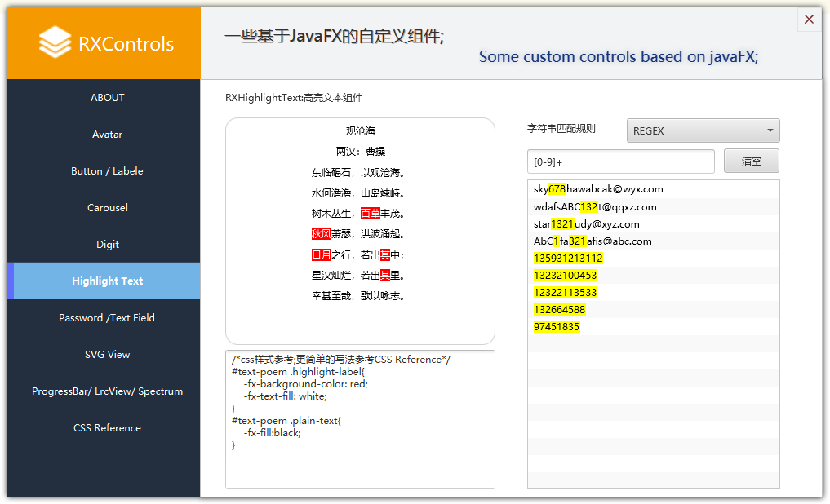Click the 清空 clear button
This screenshot has width=830, height=504.
(751, 161)
